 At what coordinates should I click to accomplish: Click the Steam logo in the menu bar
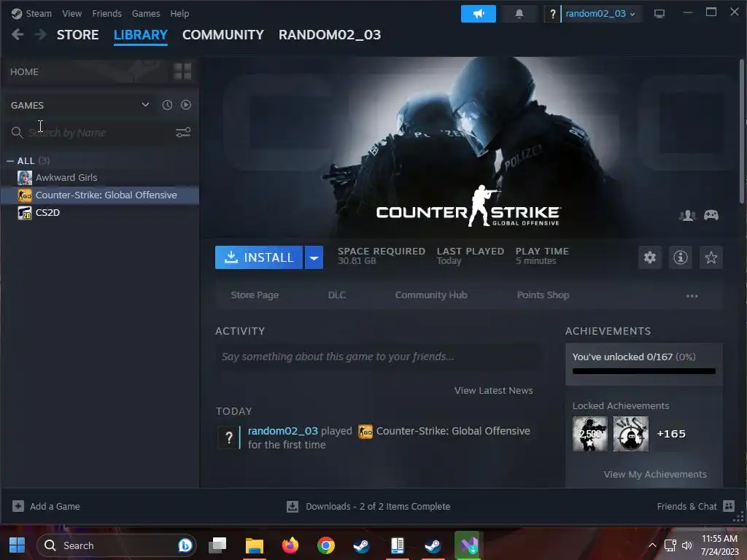point(17,14)
